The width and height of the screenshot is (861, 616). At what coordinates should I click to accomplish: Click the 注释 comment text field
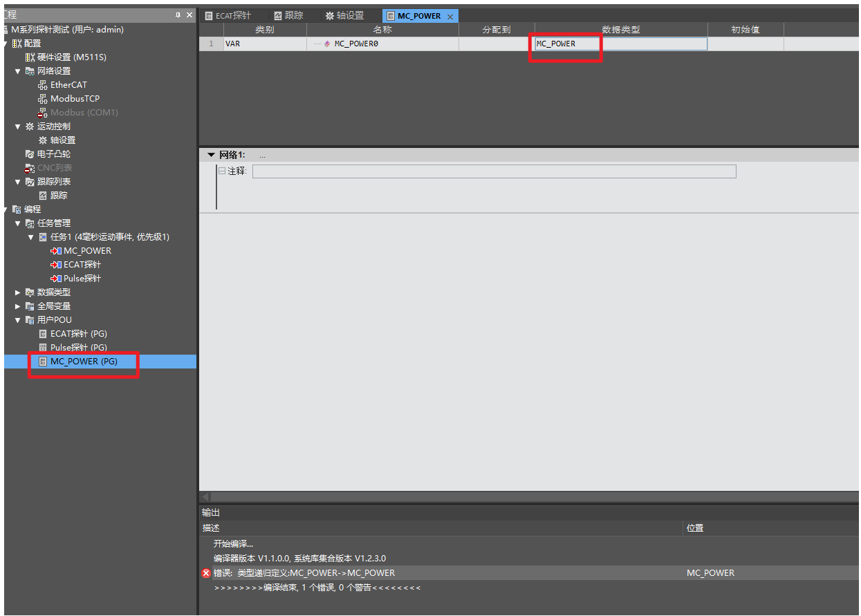(x=494, y=171)
